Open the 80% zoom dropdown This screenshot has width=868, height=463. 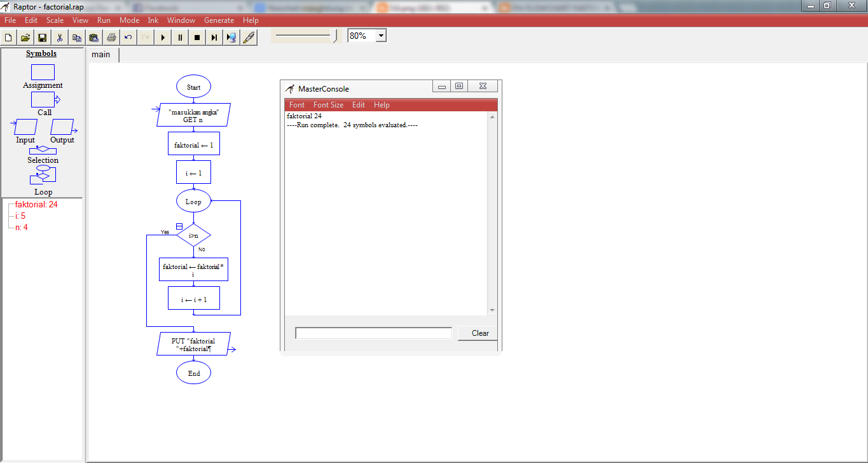click(381, 36)
